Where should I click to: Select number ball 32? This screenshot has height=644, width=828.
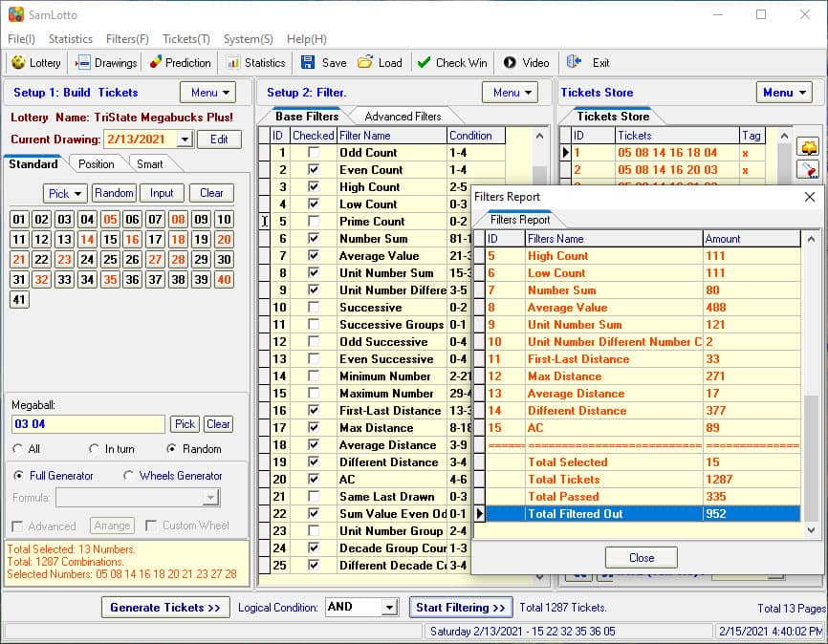42,279
